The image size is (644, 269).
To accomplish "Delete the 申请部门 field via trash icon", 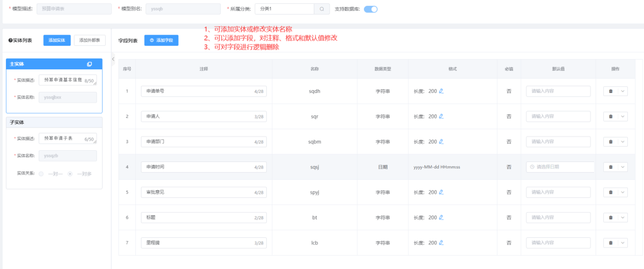I will [x=611, y=142].
